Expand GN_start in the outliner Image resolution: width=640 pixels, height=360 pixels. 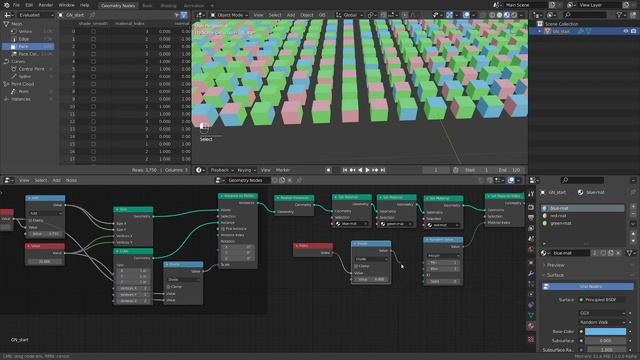[x=540, y=31]
